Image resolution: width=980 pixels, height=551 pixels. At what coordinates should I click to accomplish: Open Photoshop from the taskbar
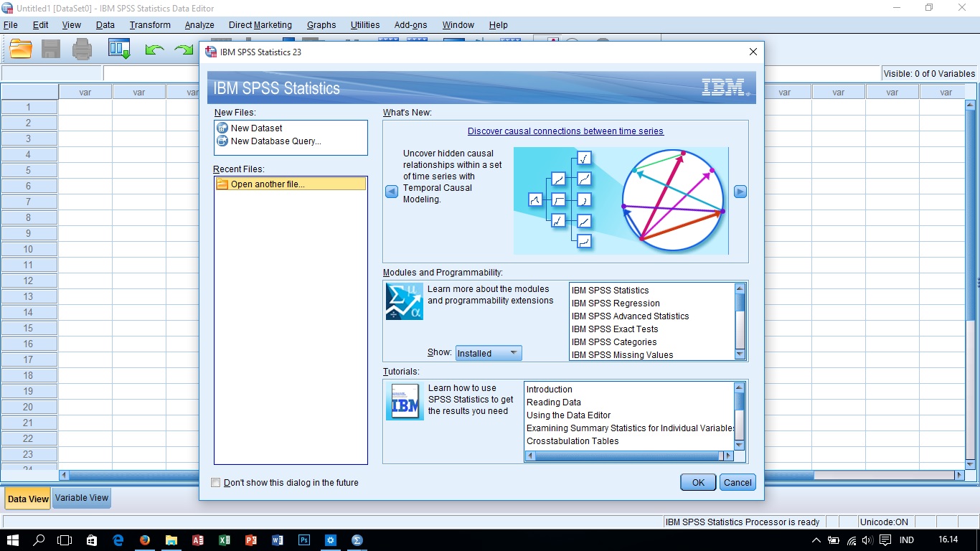click(304, 540)
